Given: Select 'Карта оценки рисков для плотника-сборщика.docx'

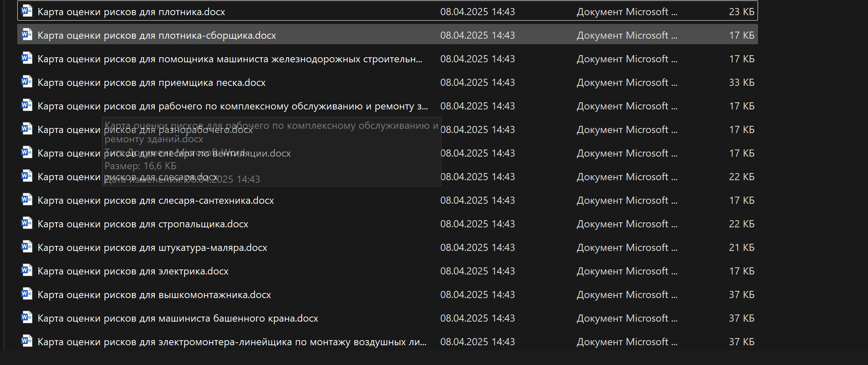Looking at the screenshot, I should click(x=157, y=35).
